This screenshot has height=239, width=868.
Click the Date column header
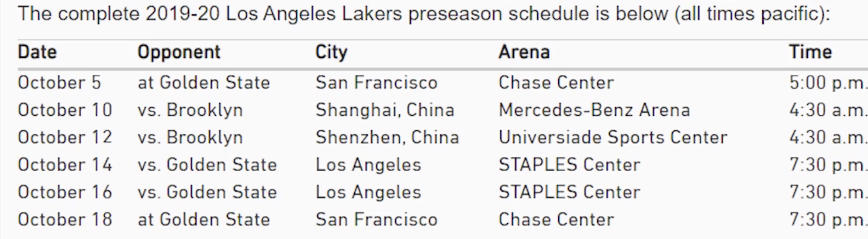click(x=37, y=52)
